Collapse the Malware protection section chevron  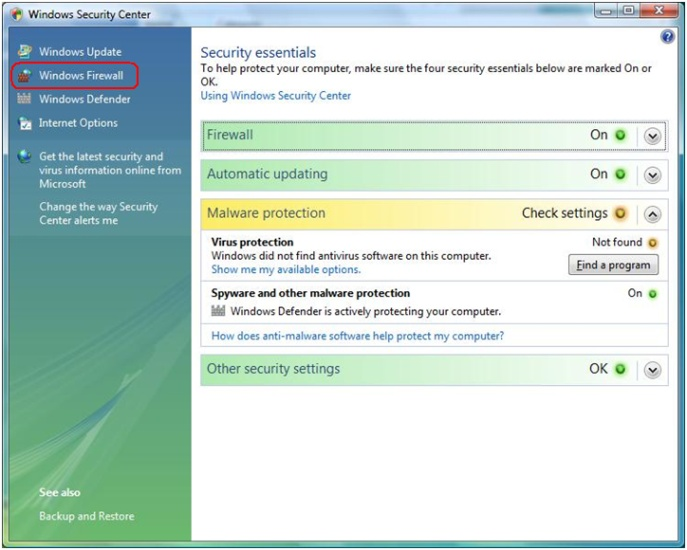[x=652, y=214]
